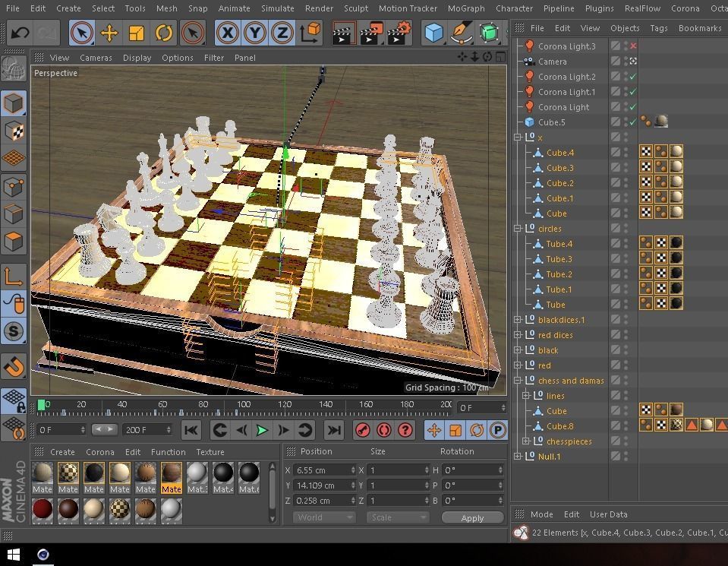The width and height of the screenshot is (728, 566).
Task: Activate the Rotate tool
Action: (164, 33)
